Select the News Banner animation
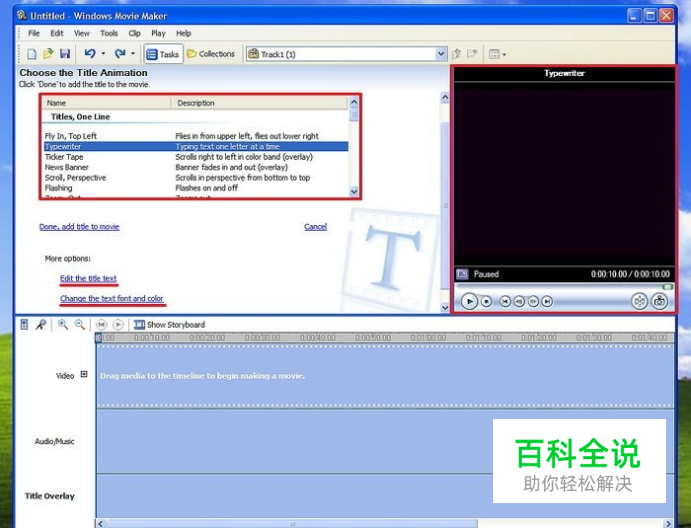This screenshot has height=528, width=691. tap(196, 167)
